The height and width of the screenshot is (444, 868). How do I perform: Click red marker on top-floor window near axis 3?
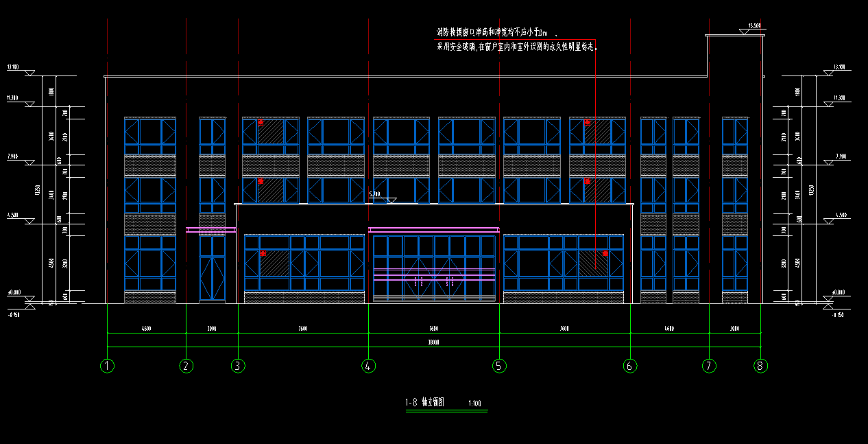pyautogui.click(x=261, y=123)
